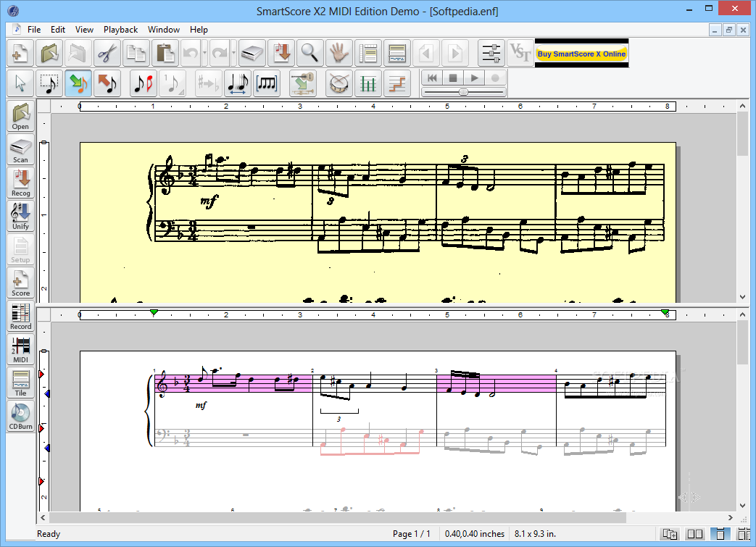Open the Redo history dropdown arrow
Viewport: 756px width, 547px height.
pyautogui.click(x=234, y=53)
